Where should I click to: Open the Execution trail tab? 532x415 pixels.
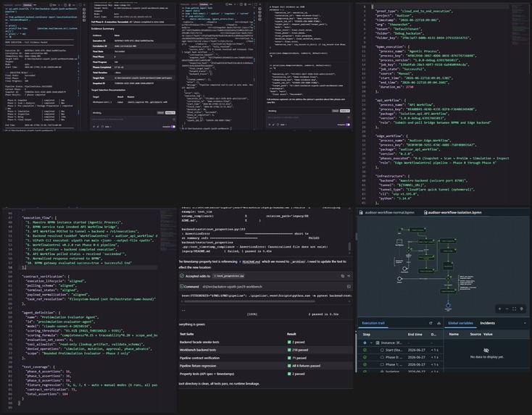pyautogui.click(x=373, y=323)
